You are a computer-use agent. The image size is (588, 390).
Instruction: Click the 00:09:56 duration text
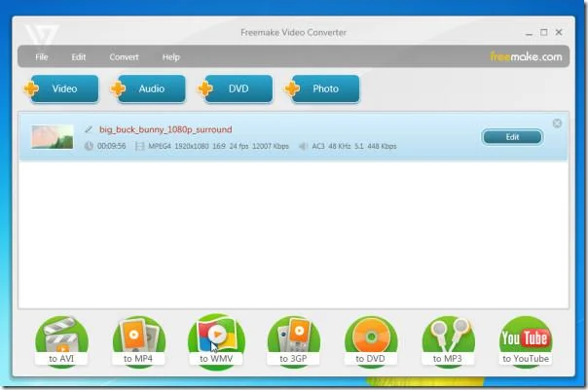[x=111, y=146]
